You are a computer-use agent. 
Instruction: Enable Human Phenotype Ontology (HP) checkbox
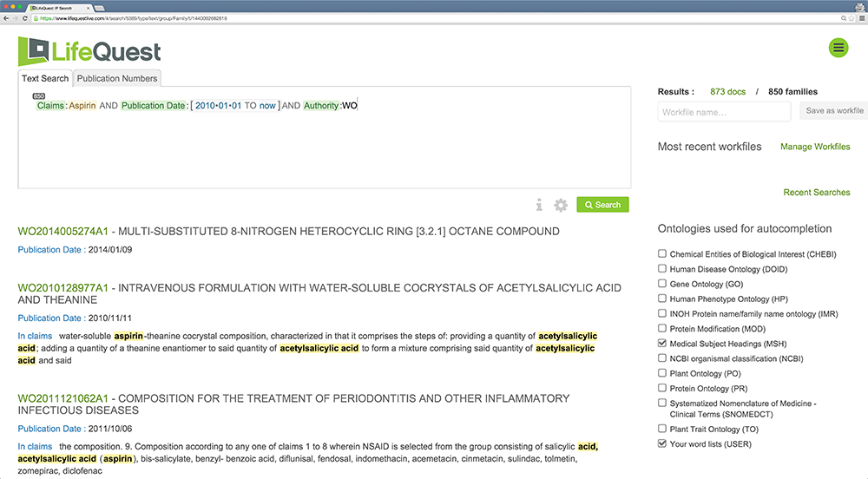[662, 299]
